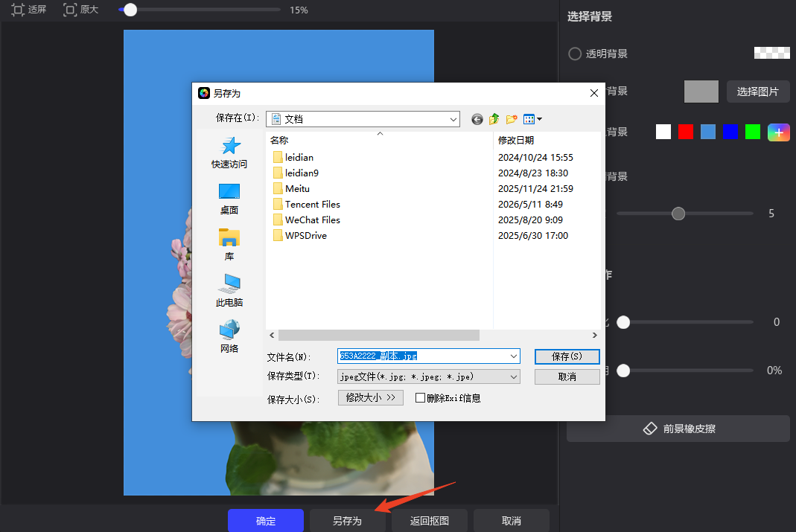796x532 pixels.
Task: Click the date 2026/5/11 8:49
Action: coord(530,205)
